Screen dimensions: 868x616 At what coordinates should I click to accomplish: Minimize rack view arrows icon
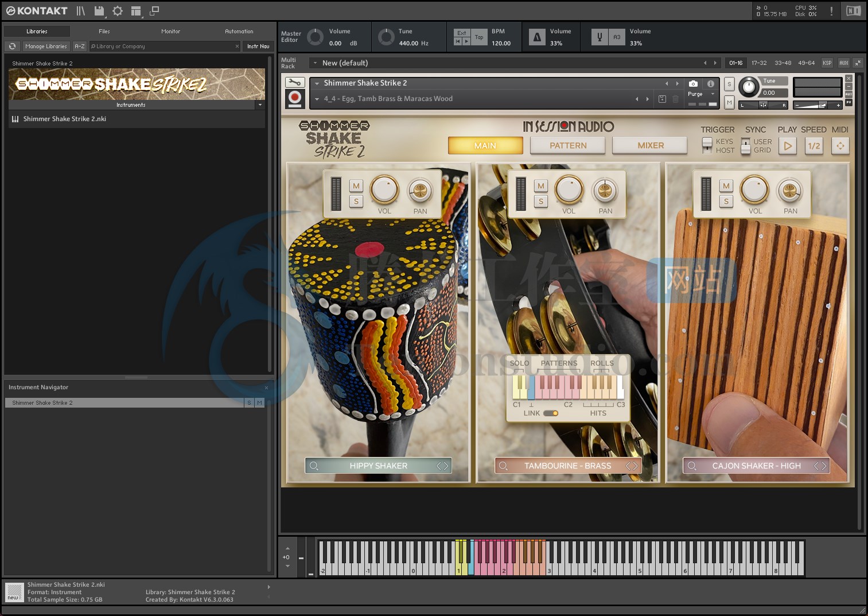858,63
